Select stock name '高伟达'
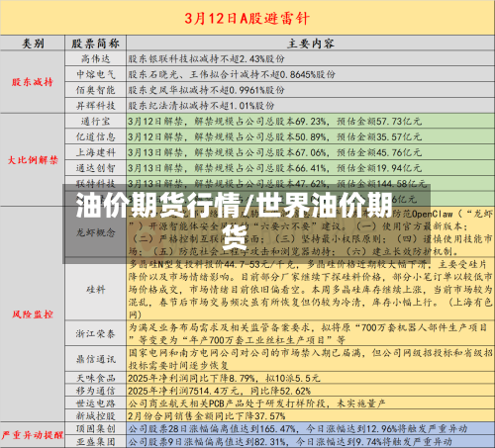 tap(95, 59)
